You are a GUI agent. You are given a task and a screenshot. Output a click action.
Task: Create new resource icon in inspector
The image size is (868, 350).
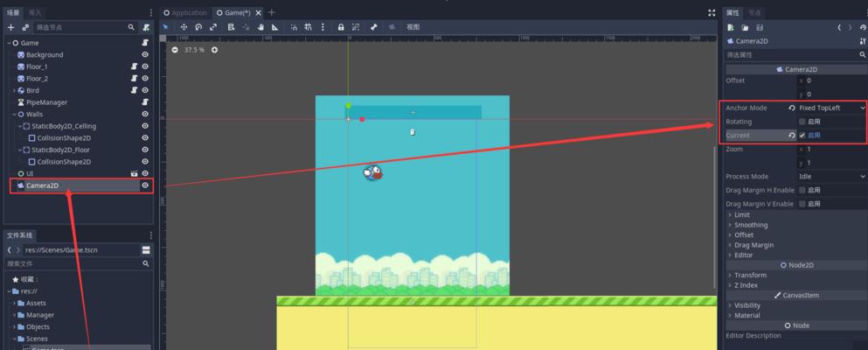pos(731,27)
